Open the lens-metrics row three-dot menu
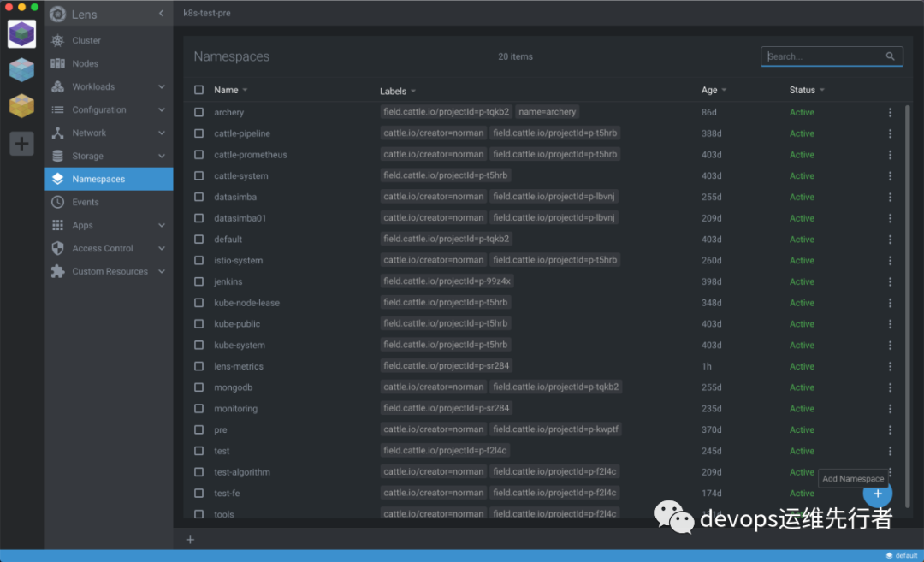This screenshot has height=562, width=924. coord(890,366)
